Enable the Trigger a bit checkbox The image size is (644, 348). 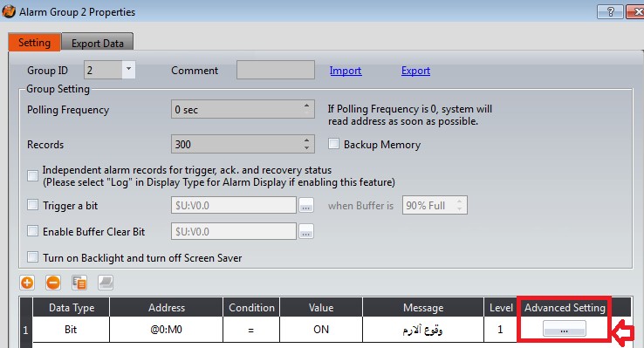[32, 205]
